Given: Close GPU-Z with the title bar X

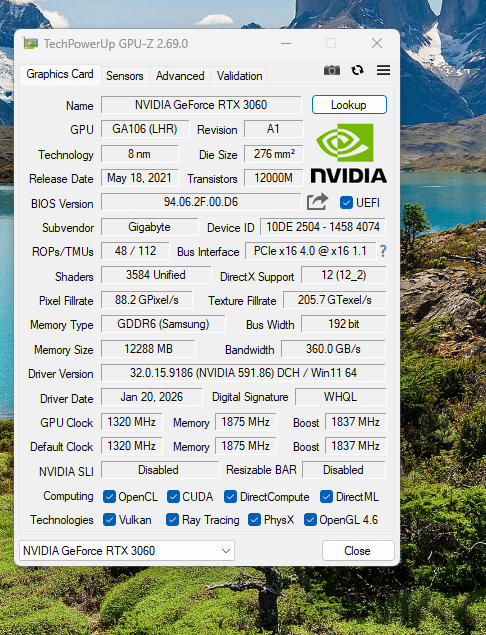Looking at the screenshot, I should point(377,43).
